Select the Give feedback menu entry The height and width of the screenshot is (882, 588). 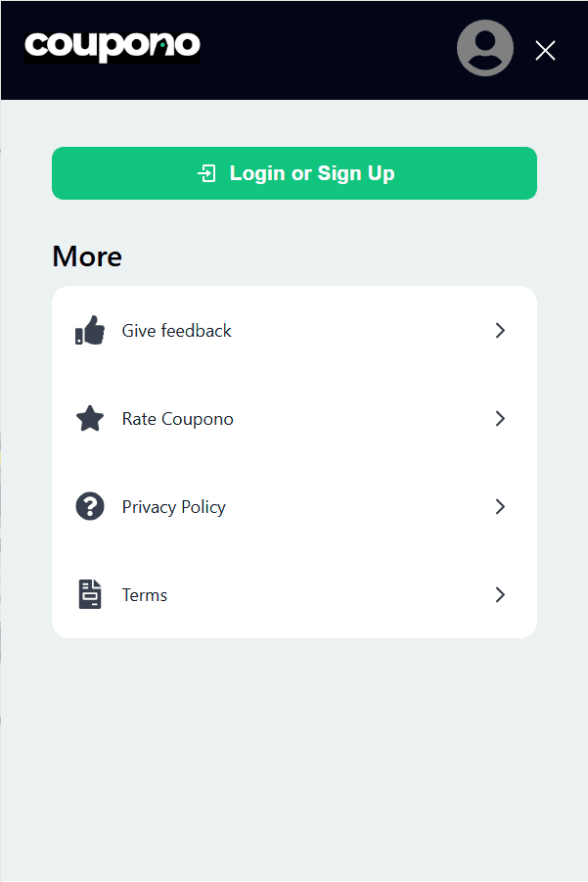176,330
